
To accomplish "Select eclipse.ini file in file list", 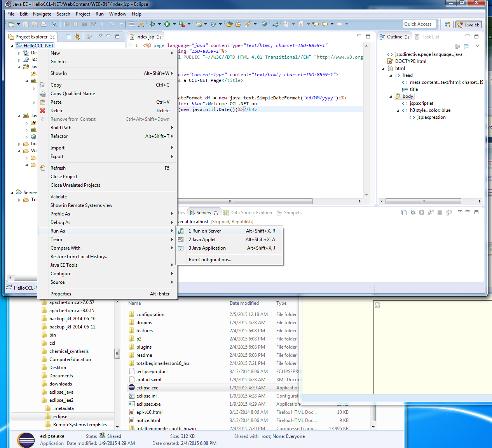I will [x=146, y=396].
